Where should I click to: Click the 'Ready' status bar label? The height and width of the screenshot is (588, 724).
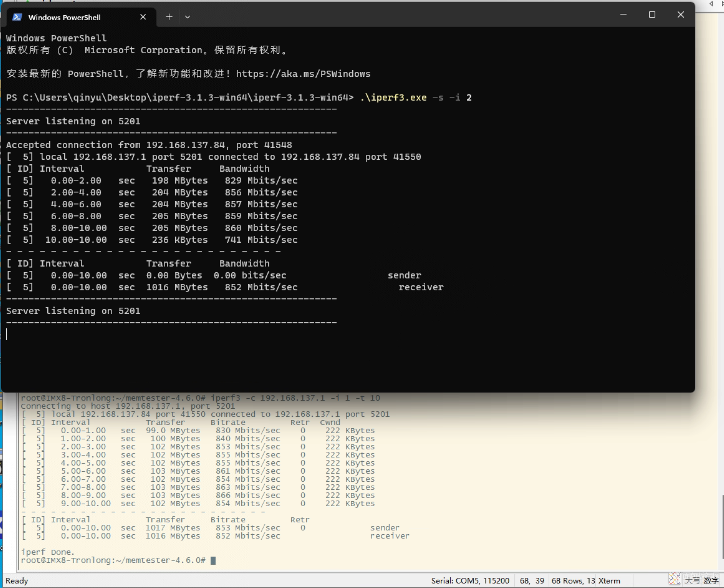17,581
